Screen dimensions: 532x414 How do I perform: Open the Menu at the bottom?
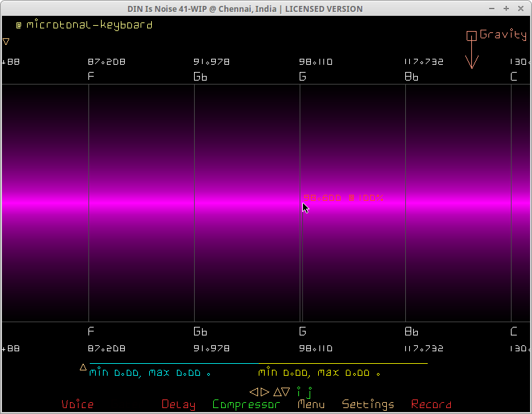[x=311, y=404]
